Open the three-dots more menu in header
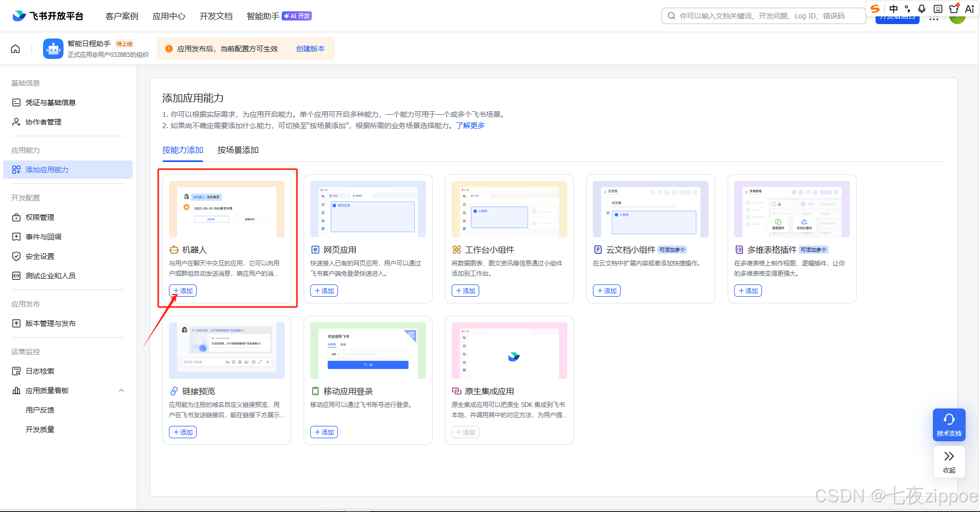 click(934, 19)
